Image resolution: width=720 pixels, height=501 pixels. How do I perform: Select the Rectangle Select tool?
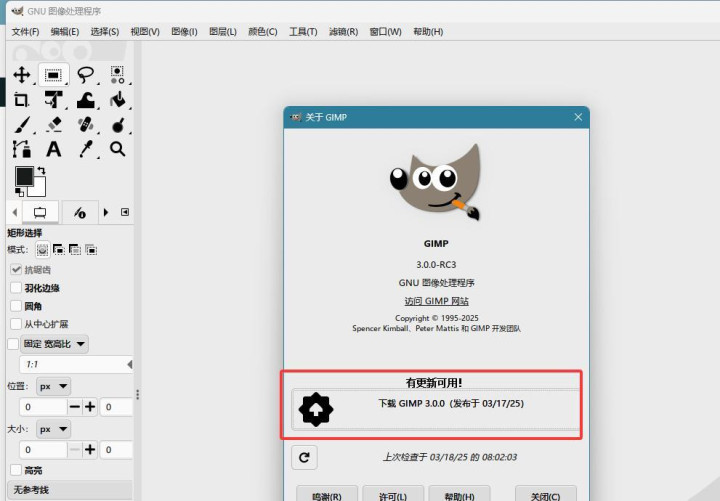tap(53, 74)
